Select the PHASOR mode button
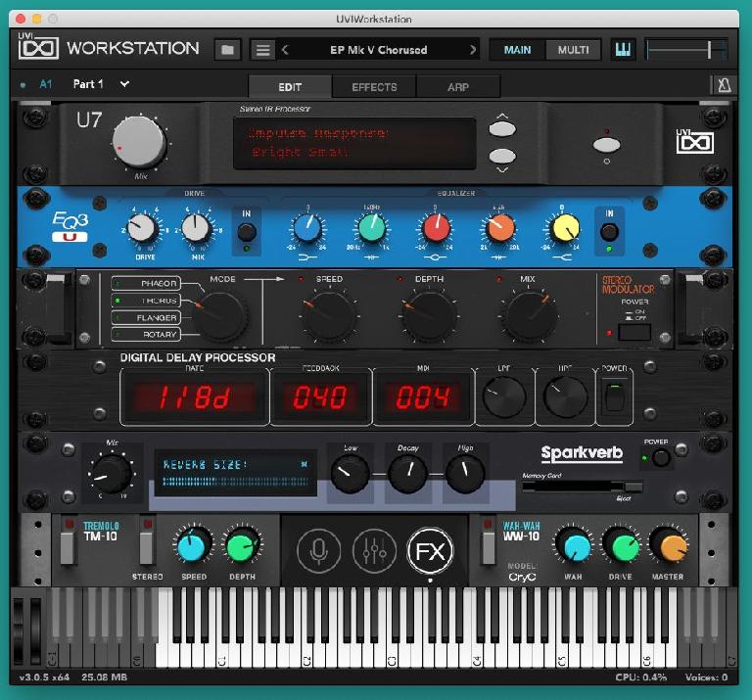This screenshot has width=752, height=700. (x=146, y=283)
